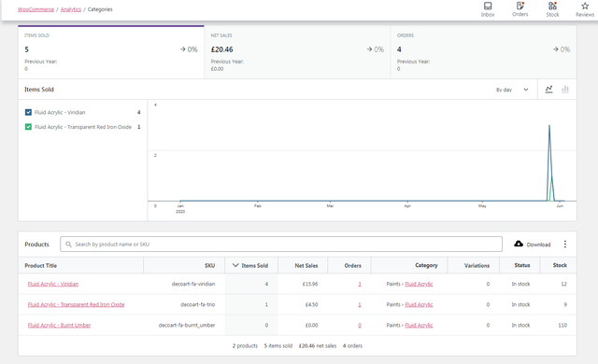Switch to bar chart view icon
The image size is (598, 364).
565,89
